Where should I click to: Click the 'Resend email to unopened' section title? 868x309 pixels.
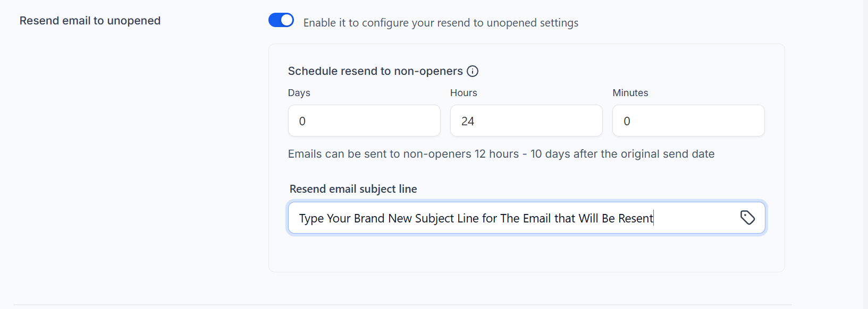(90, 21)
